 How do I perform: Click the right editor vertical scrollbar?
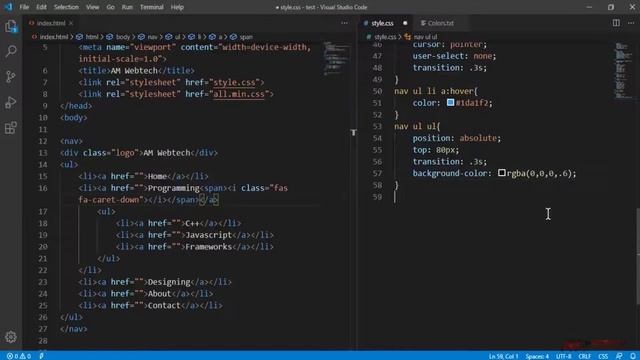click(x=638, y=256)
